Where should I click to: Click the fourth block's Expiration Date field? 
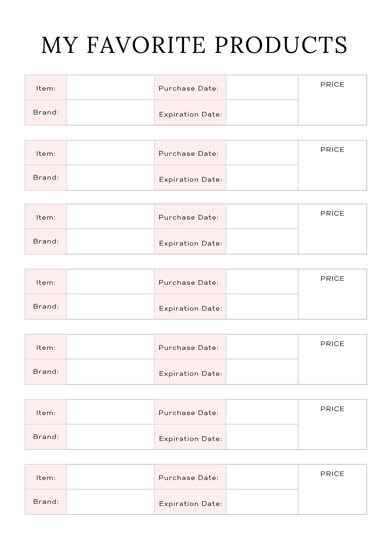click(262, 307)
